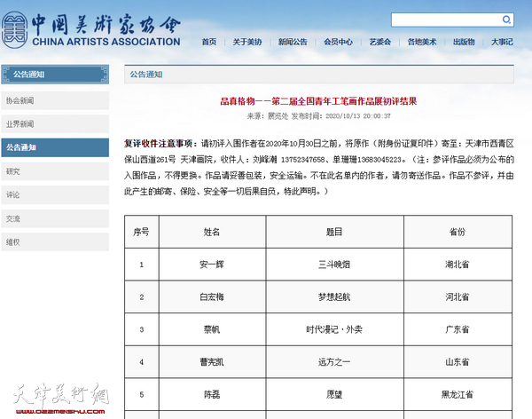Select 协会新闻 in the sidebar
The width and height of the screenshot is (532, 419).
click(x=55, y=100)
